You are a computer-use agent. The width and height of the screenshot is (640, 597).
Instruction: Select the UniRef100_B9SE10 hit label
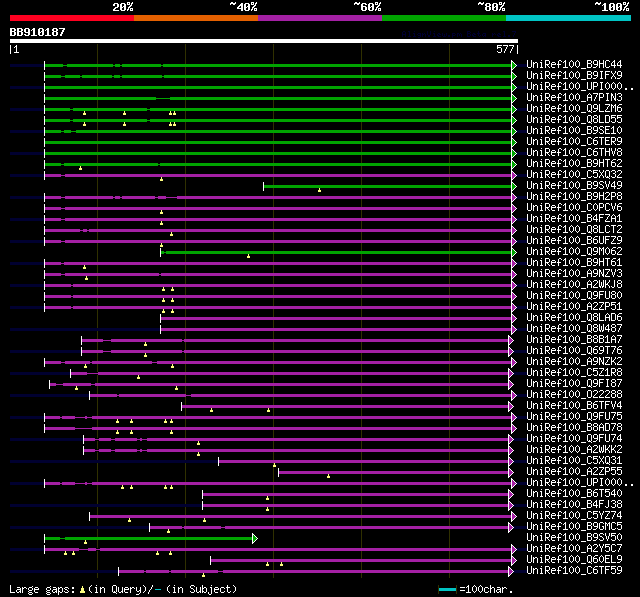coord(574,131)
